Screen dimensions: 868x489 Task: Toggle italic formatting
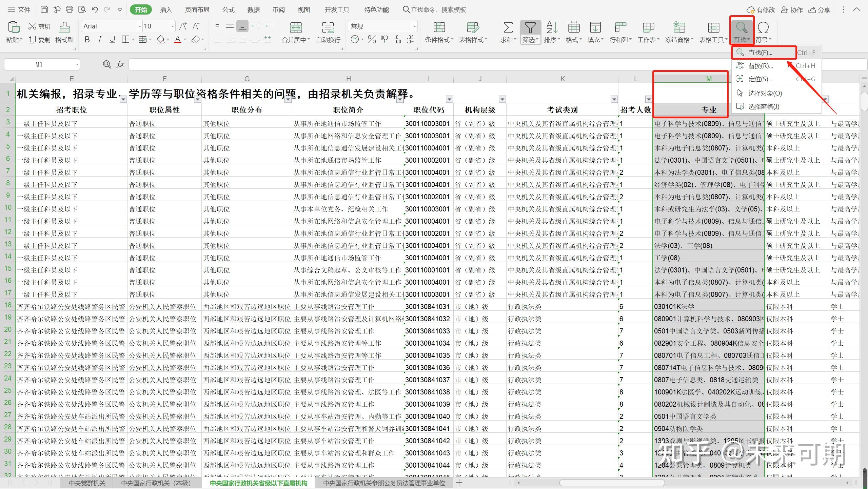pyautogui.click(x=99, y=40)
